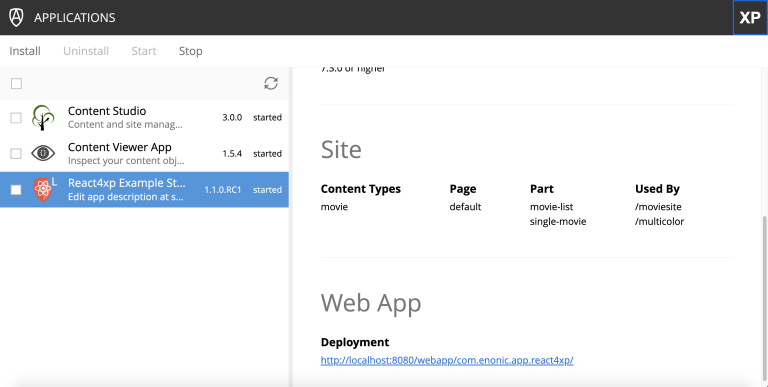Click Content Studio description text
The image size is (768, 387).
point(125,124)
